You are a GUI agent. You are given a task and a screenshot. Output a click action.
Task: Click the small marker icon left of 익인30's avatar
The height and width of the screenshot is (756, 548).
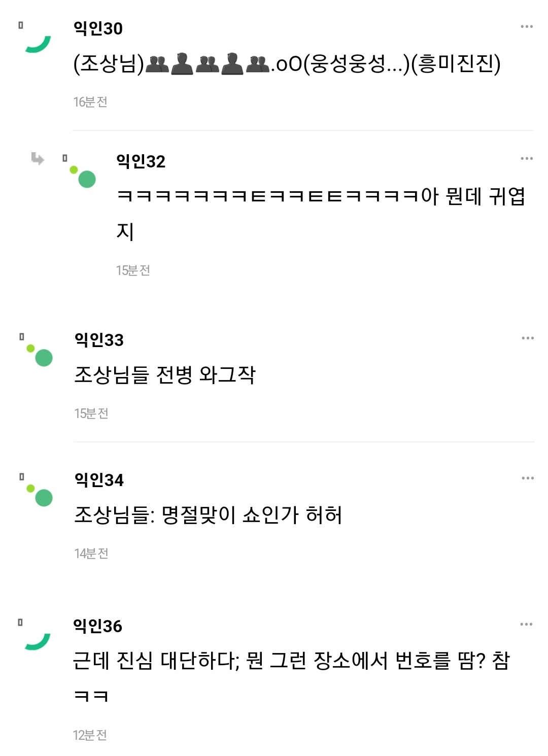click(x=21, y=25)
